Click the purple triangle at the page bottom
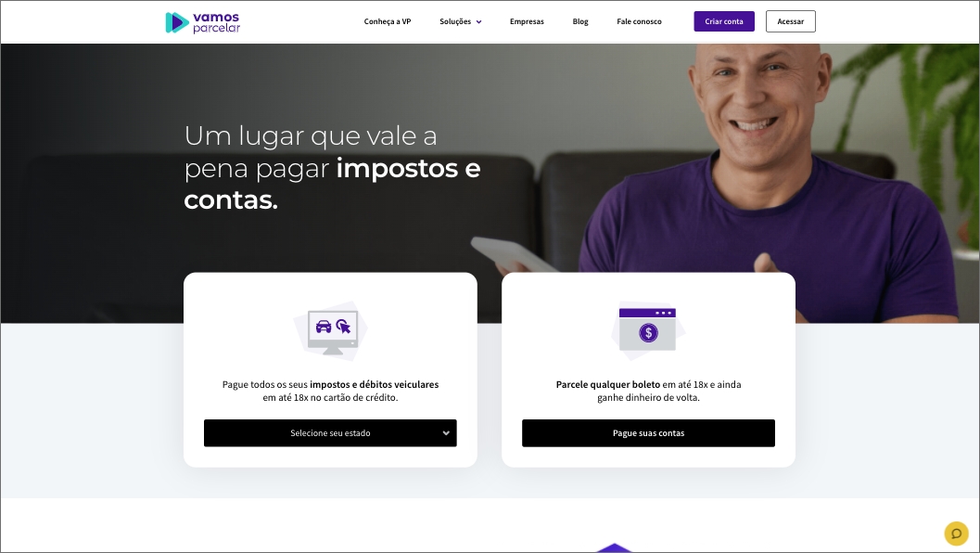This screenshot has width=980, height=553. pos(614,548)
